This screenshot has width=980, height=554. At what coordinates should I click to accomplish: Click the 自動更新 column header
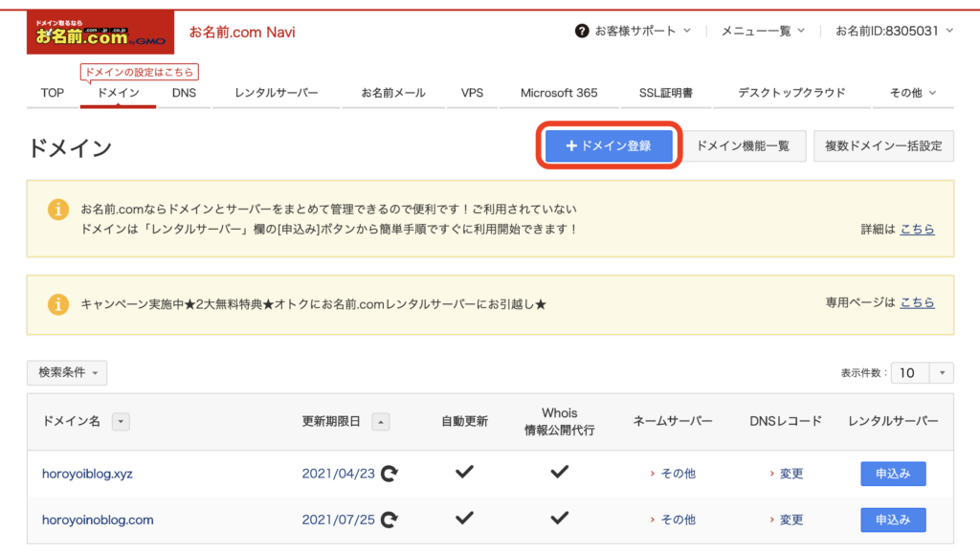coord(464,422)
